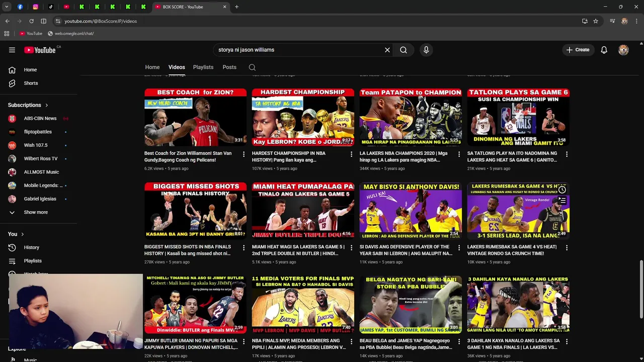
Task: Switch to the Playlists tab
Action: 203,67
